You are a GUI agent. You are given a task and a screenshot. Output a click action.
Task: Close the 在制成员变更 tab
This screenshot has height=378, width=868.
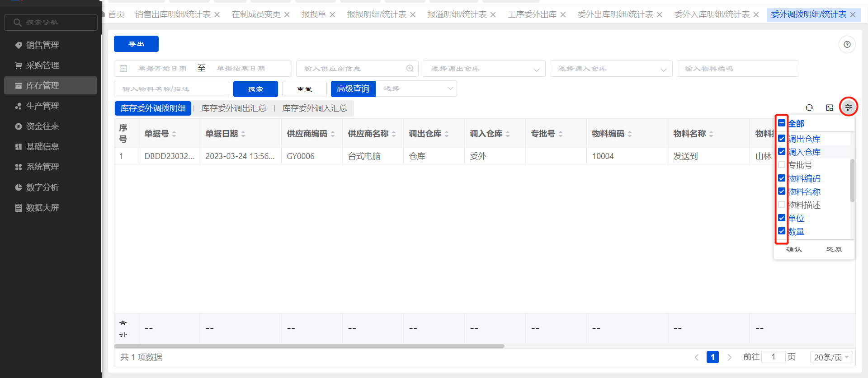287,15
